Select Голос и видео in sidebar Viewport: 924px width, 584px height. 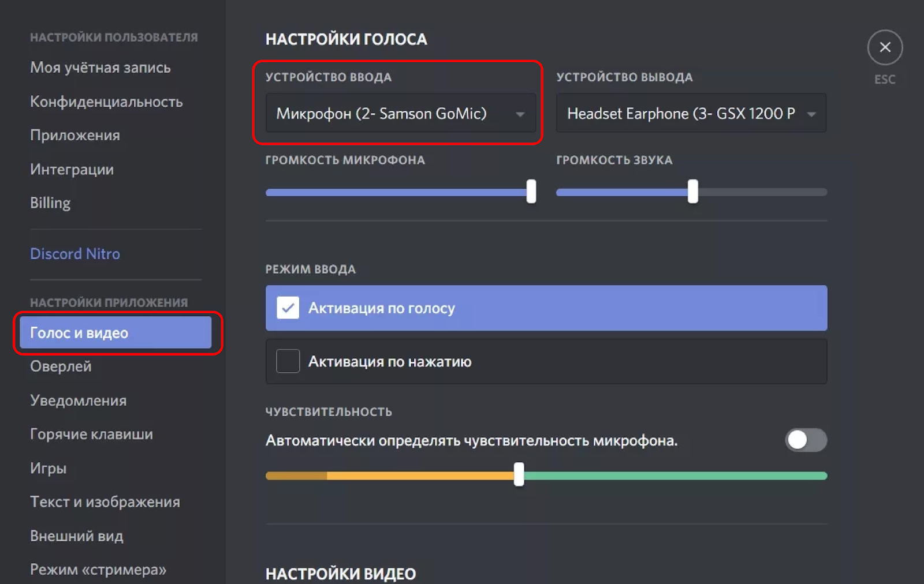[x=80, y=333]
